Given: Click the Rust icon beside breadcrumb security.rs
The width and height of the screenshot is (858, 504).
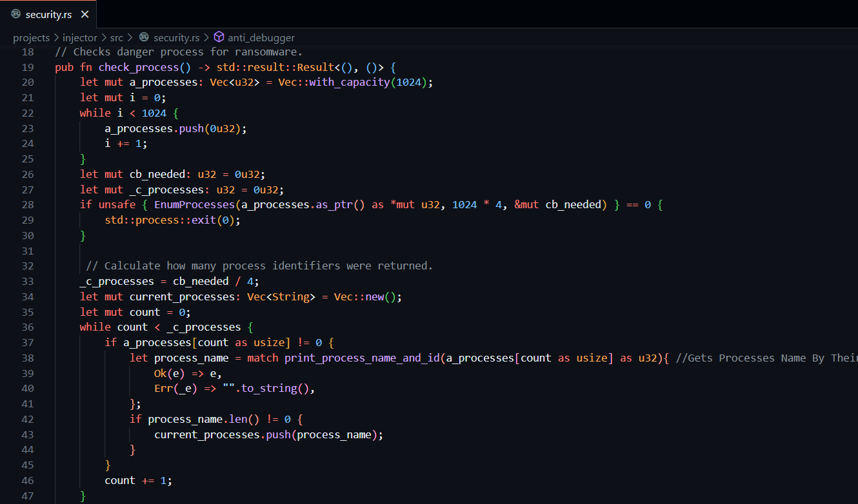Looking at the screenshot, I should coord(144,38).
